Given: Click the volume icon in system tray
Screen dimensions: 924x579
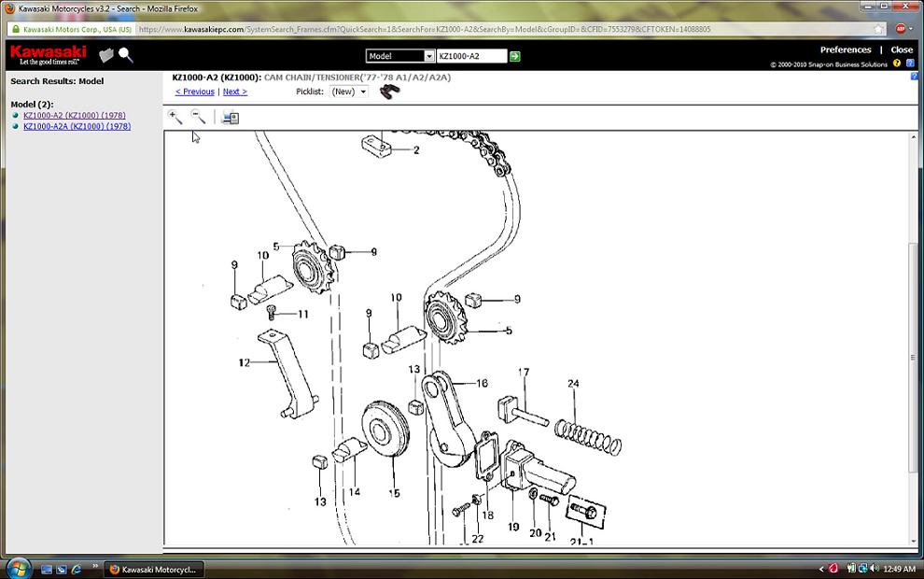Looking at the screenshot, I should tap(874, 569).
